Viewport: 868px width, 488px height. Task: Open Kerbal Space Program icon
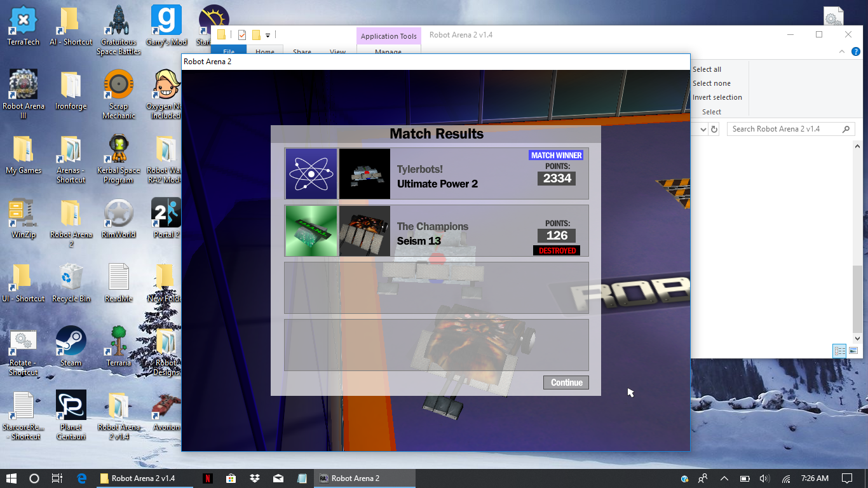[x=118, y=158]
